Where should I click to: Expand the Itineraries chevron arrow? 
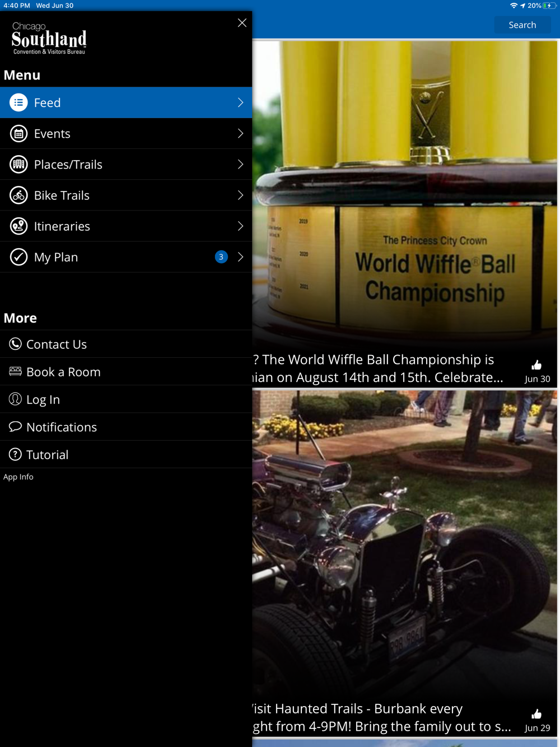pos(240,226)
